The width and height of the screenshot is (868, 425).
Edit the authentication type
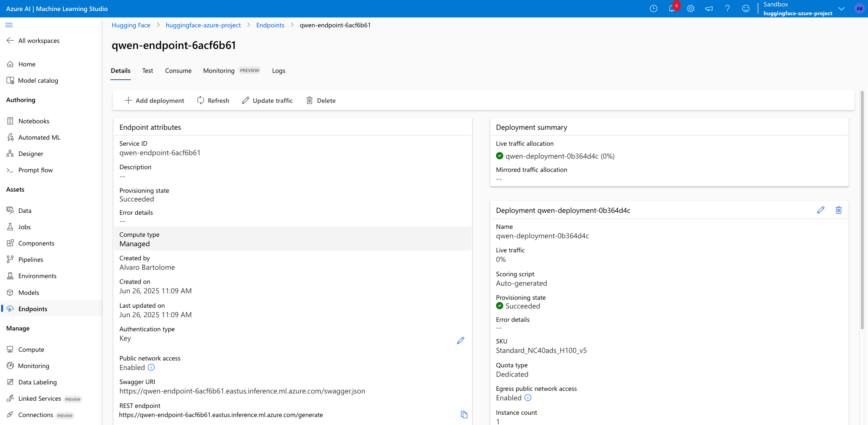pos(460,340)
